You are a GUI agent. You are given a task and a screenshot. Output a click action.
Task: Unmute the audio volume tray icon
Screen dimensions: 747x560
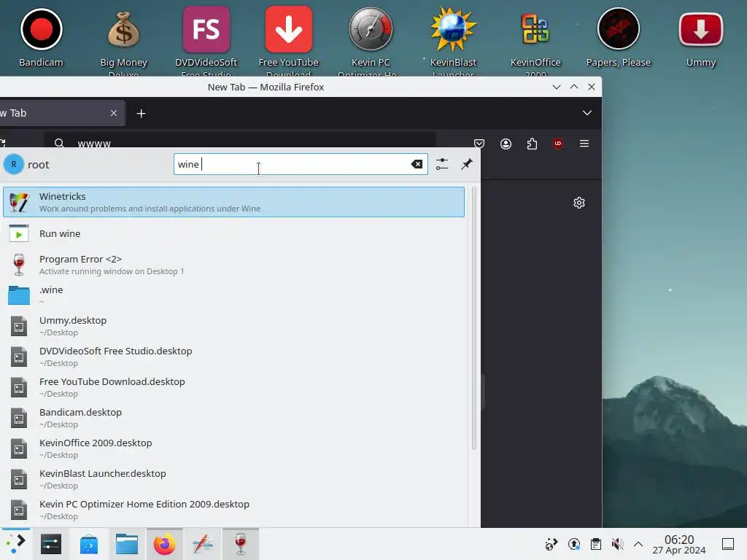click(x=617, y=544)
